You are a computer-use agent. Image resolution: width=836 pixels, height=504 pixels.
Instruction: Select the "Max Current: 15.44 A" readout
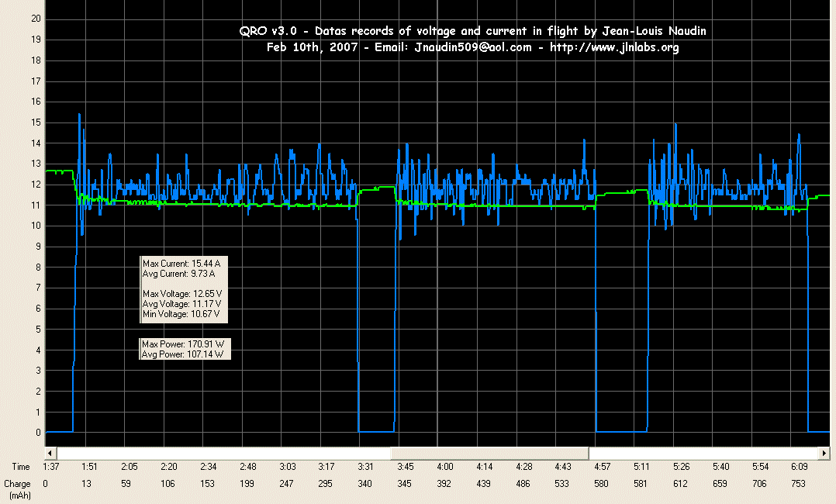tap(181, 264)
